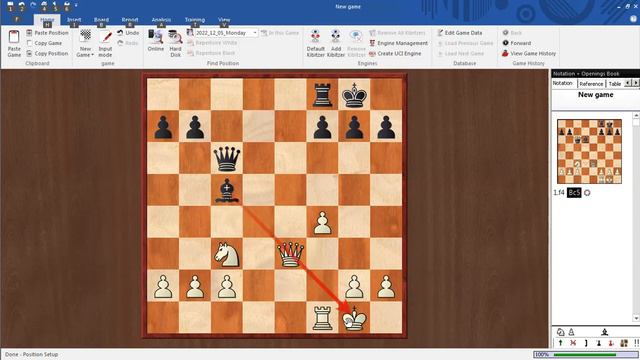640x360 pixels.
Task: Click move 1.f4 in the notation
Action: [559, 193]
